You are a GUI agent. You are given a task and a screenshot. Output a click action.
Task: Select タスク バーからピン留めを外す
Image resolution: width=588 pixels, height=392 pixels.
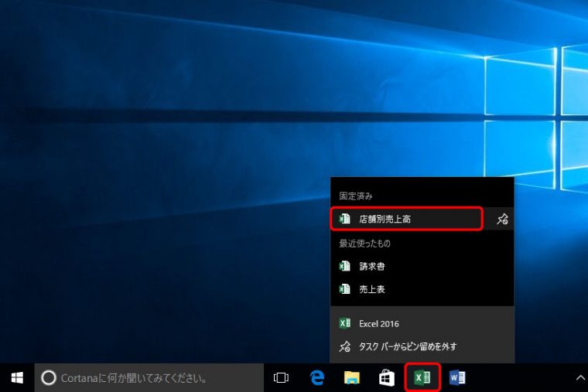click(x=422, y=346)
